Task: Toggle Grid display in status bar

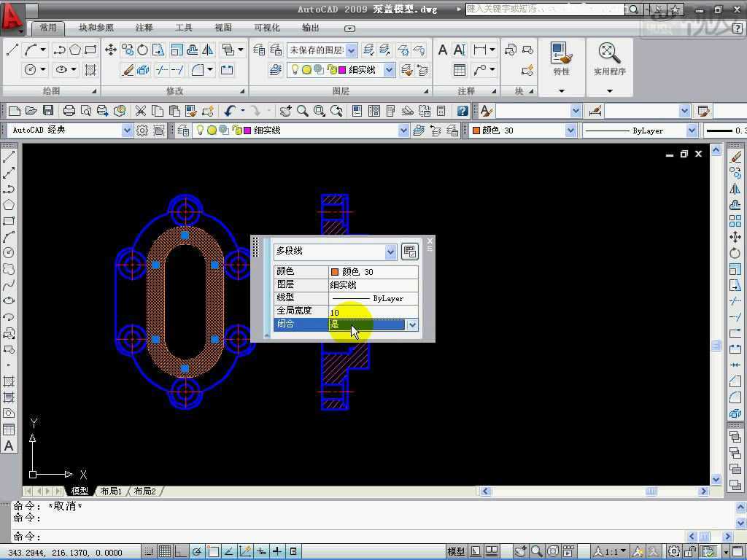Action: tap(165, 551)
